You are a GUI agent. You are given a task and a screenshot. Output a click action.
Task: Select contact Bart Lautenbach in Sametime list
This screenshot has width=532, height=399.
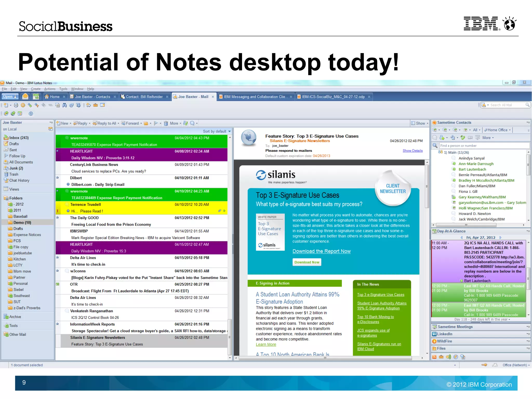(472, 169)
